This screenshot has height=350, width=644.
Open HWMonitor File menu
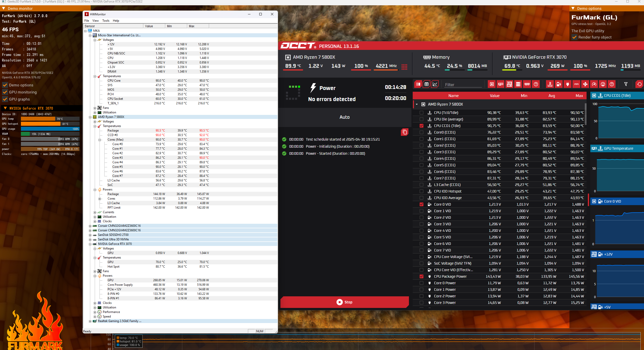click(87, 21)
